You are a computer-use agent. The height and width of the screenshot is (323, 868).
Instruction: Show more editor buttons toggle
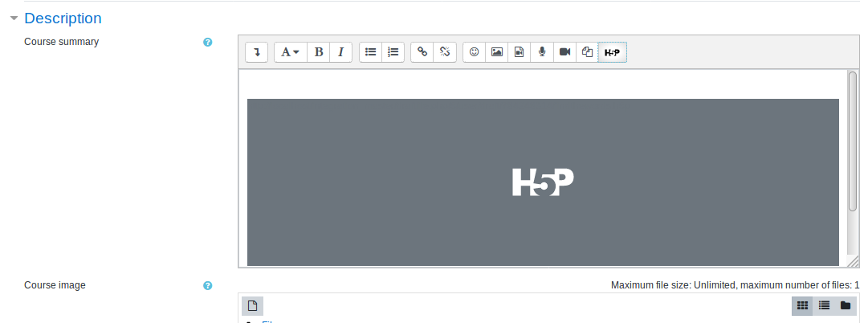tap(257, 52)
